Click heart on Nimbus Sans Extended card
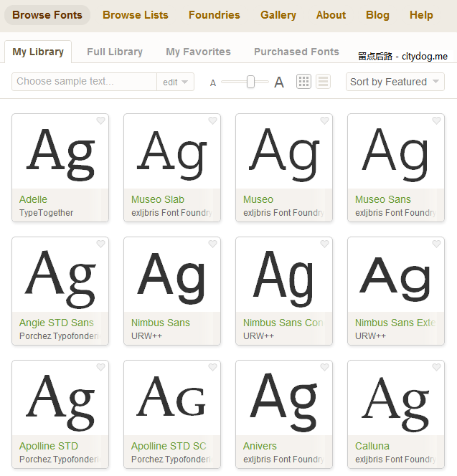 click(437, 244)
